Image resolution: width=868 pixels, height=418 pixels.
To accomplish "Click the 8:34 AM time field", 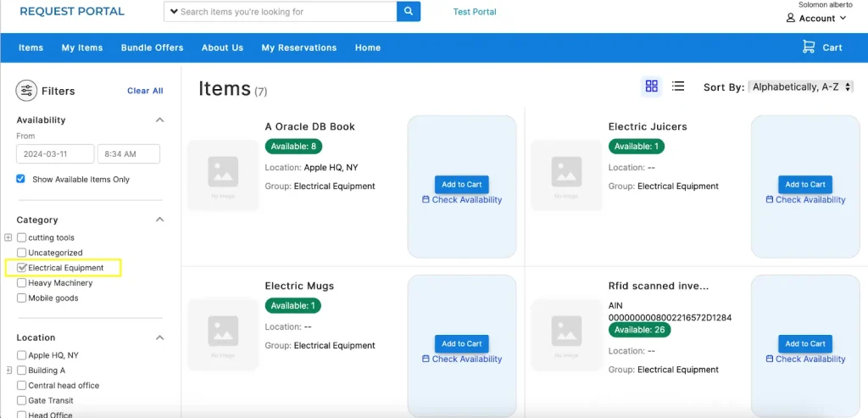I will click(x=129, y=154).
